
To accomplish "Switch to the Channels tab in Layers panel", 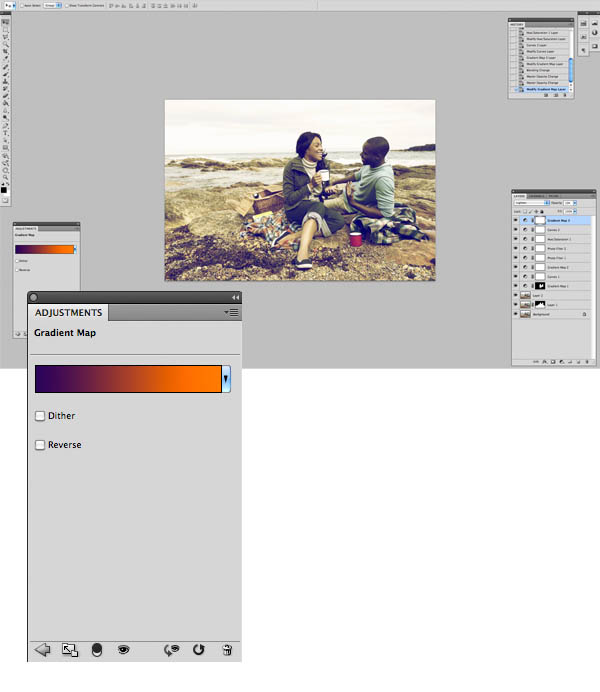I will click(x=537, y=196).
